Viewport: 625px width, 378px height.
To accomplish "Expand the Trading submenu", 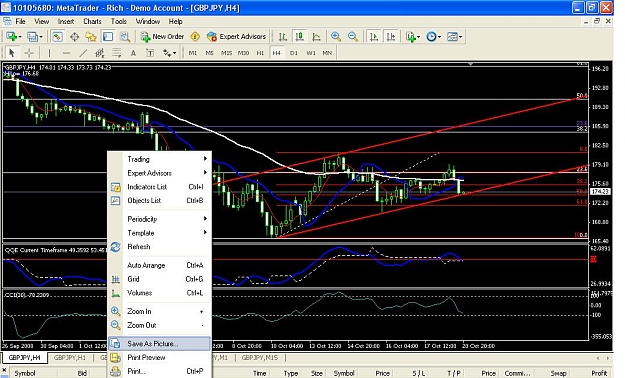I will (159, 159).
